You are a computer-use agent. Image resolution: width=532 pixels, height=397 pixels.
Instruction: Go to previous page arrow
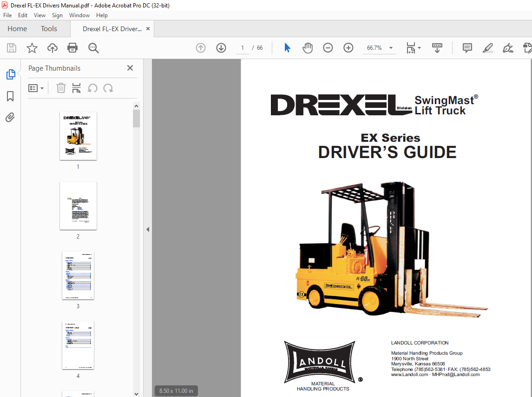[x=201, y=48]
